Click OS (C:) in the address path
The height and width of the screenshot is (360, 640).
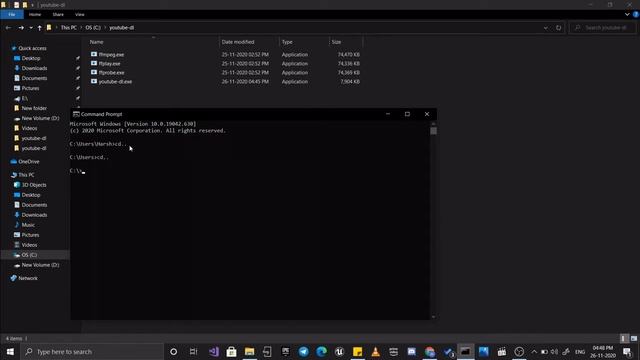pyautogui.click(x=93, y=28)
